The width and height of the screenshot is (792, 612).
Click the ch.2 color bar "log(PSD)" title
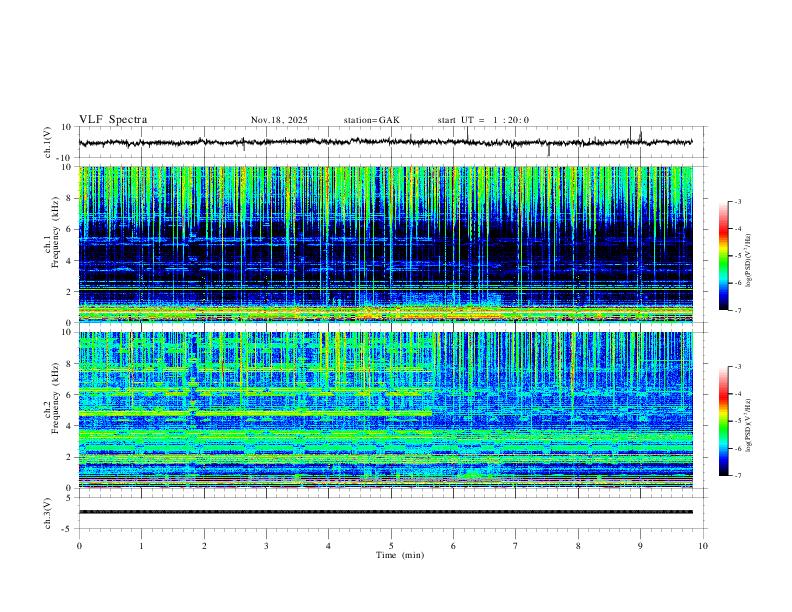click(748, 425)
